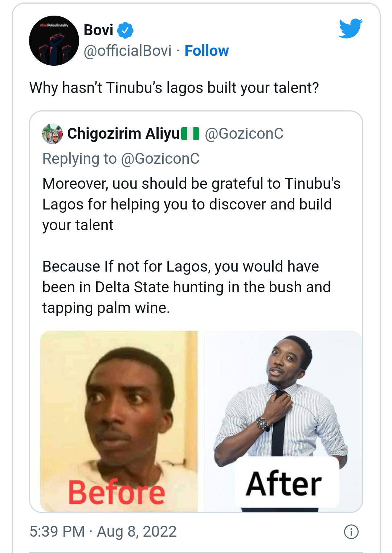Click the "Because If not for Lagos" paragraph
Screen dimensions: 392x553
(186, 287)
